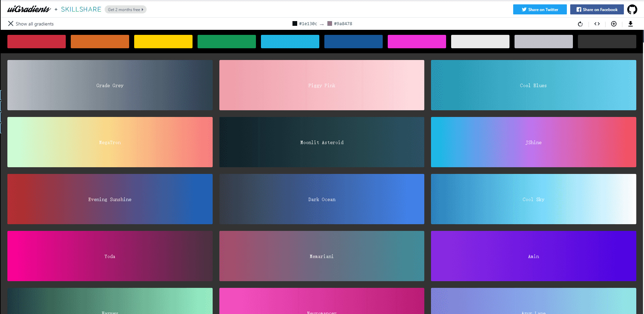Filter by green color swatch

coord(227,42)
